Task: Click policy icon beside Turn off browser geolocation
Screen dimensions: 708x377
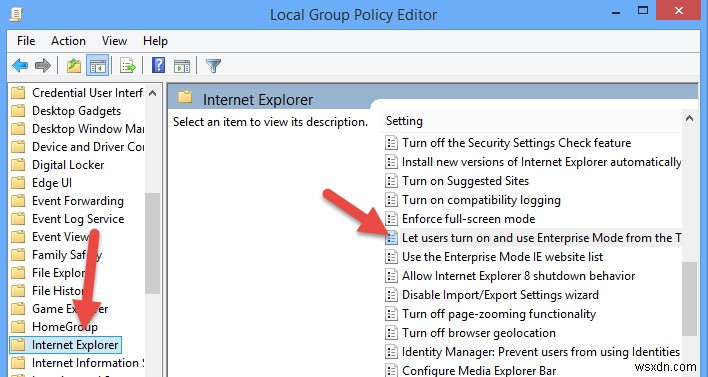Action: [391, 333]
